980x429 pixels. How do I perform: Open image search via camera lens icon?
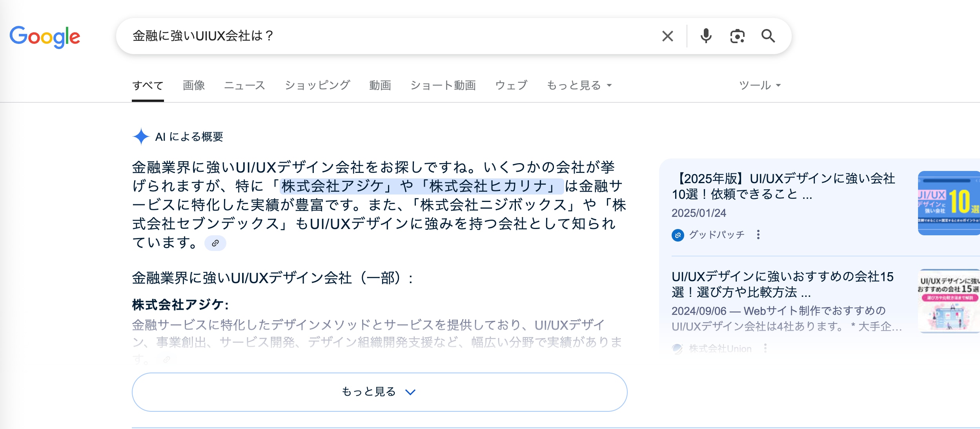(x=737, y=36)
